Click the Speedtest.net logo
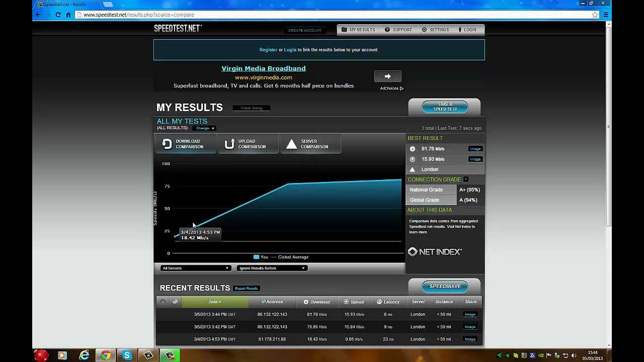This screenshot has height=362, width=644. coord(178,28)
